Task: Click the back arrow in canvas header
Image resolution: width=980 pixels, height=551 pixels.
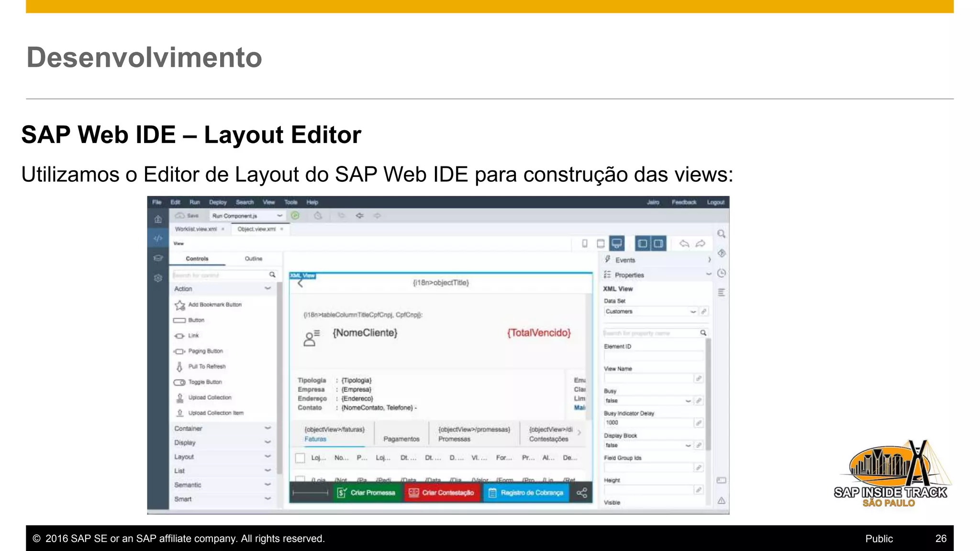Action: click(x=301, y=283)
